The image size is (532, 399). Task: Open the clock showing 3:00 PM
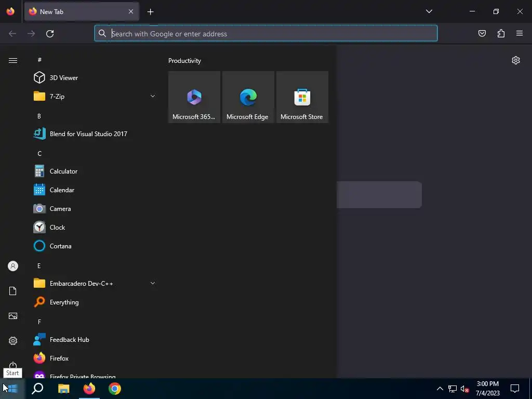point(487,389)
